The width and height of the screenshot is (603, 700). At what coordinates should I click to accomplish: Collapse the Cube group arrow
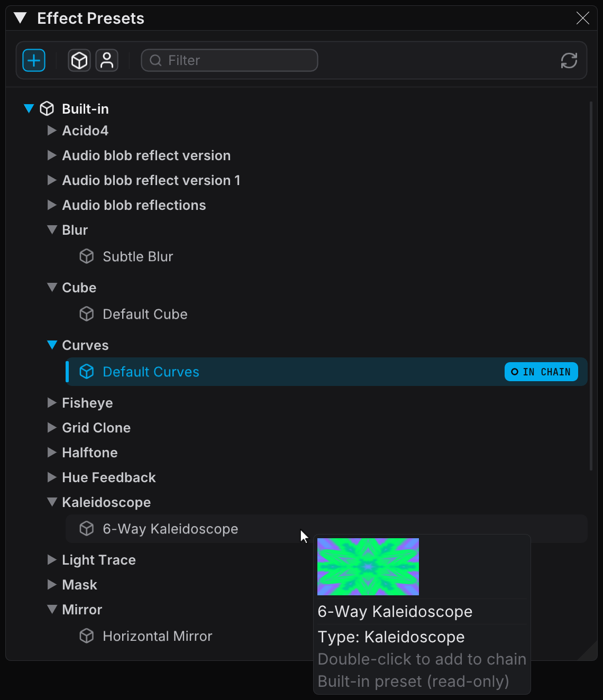click(x=52, y=287)
